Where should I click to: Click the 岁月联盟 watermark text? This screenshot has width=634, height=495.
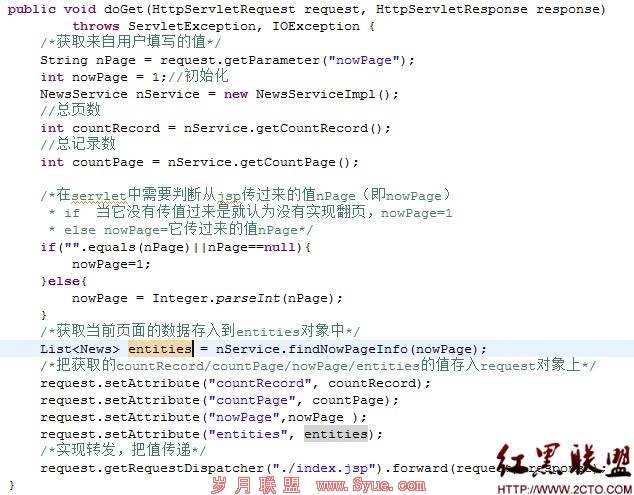[x=255, y=484]
